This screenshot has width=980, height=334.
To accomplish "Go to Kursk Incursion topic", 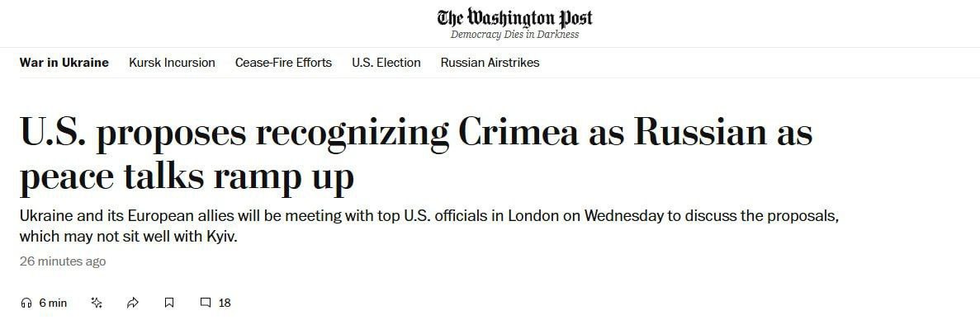I will click(172, 63).
